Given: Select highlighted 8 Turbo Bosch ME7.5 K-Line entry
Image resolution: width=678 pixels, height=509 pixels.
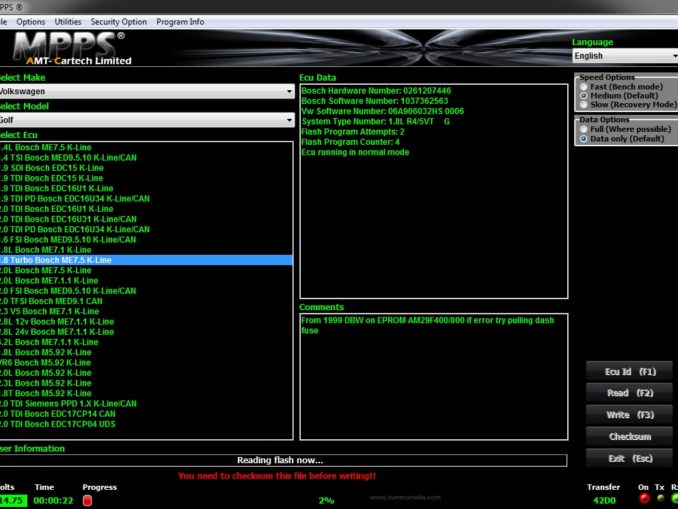Looking at the screenshot, I should click(x=146, y=260).
